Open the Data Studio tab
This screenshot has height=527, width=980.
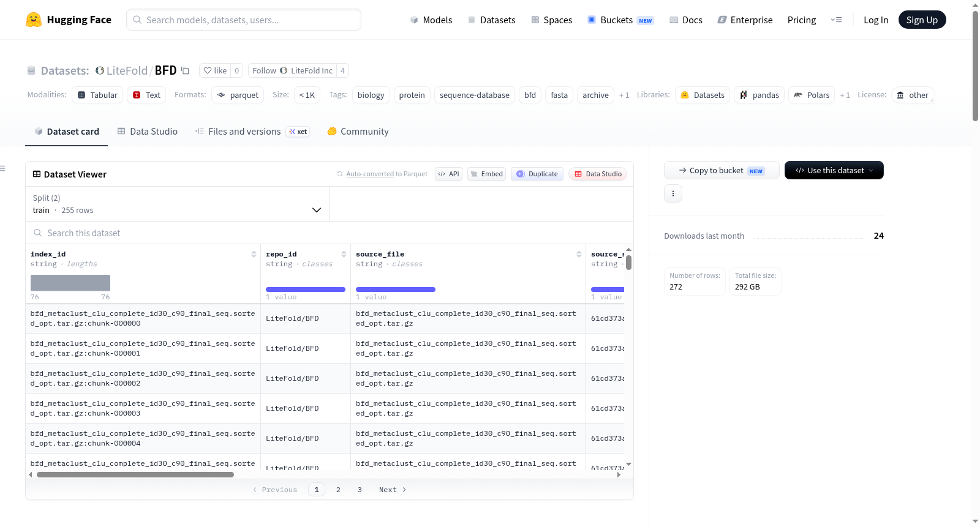coord(148,132)
